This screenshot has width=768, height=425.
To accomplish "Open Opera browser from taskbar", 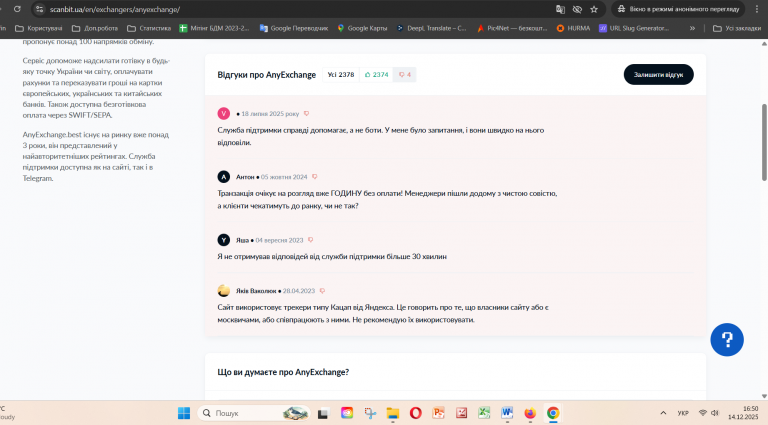I will point(415,413).
